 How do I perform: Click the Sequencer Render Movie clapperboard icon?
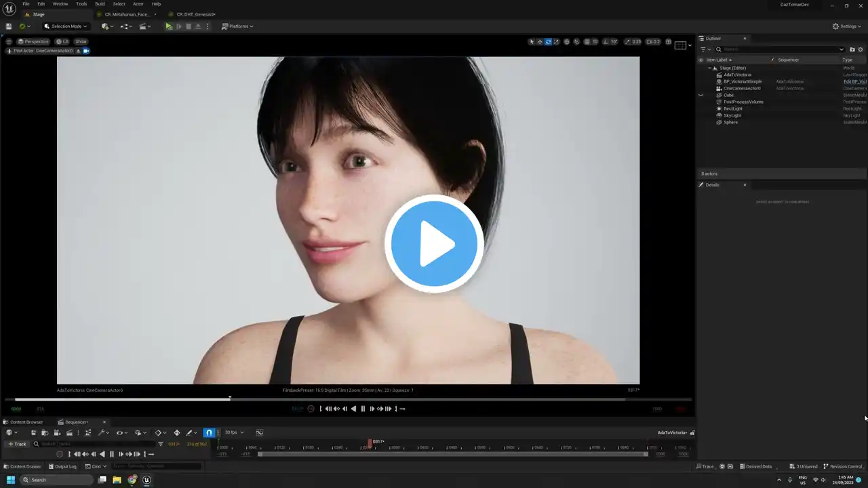pos(69,432)
